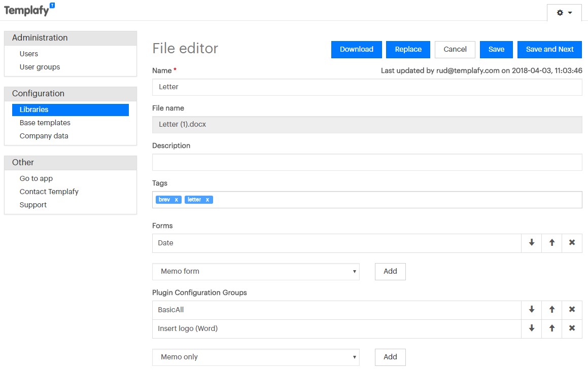Click the File name field

click(x=367, y=124)
